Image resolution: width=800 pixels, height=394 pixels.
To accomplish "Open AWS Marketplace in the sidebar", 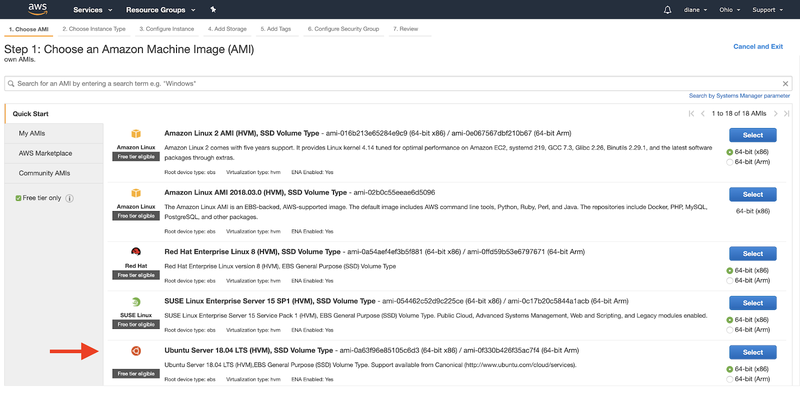I will [x=54, y=154].
